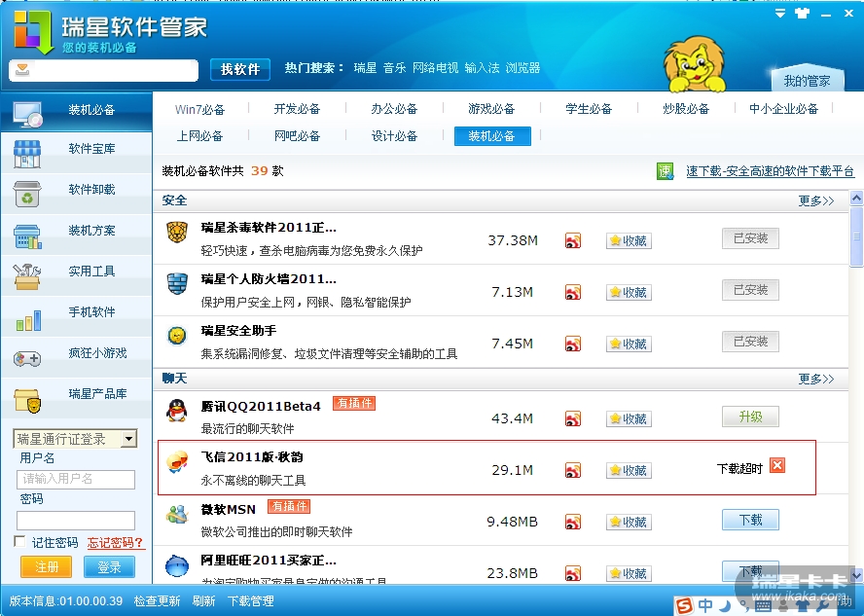This screenshot has width=864, height=616.
Task: Open 实用工具 tools section
Action: tap(76, 274)
